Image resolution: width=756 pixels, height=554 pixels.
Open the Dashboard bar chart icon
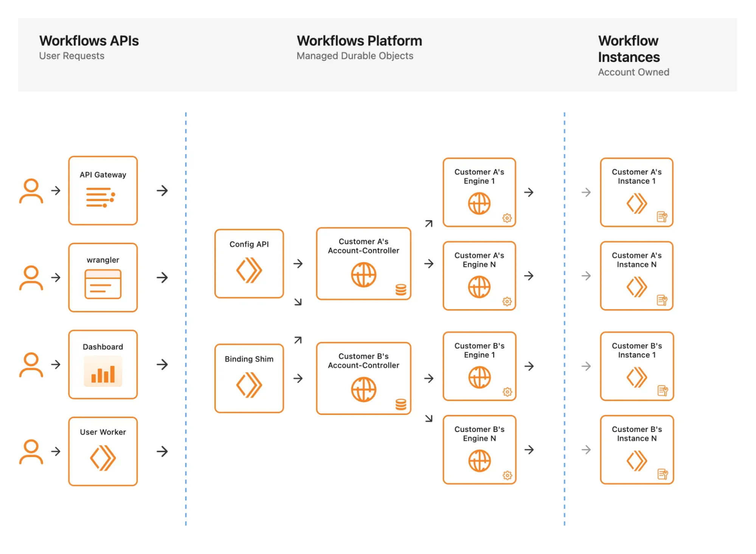[x=102, y=372]
